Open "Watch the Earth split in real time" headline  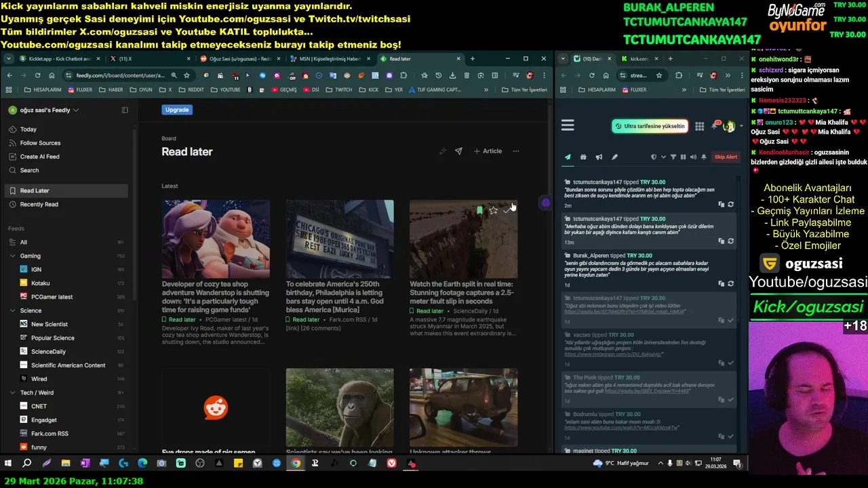pyautogui.click(x=463, y=293)
